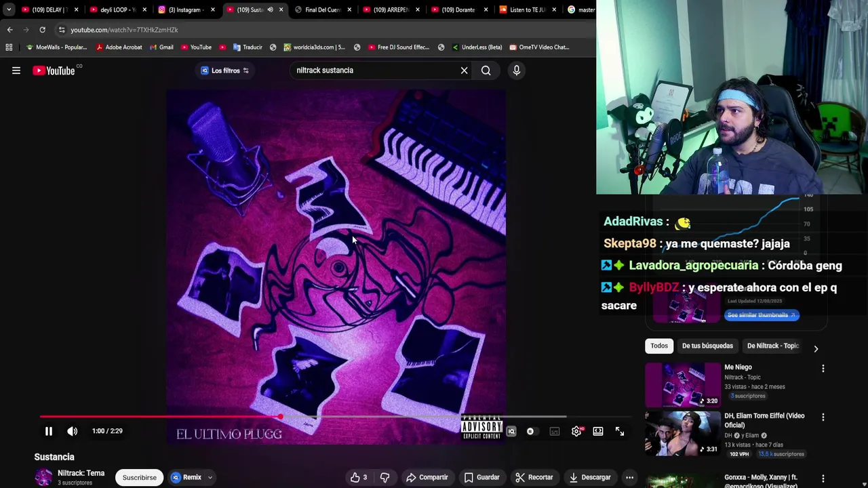Toggle subtitles in the video player
868x488 pixels.
(x=555, y=431)
